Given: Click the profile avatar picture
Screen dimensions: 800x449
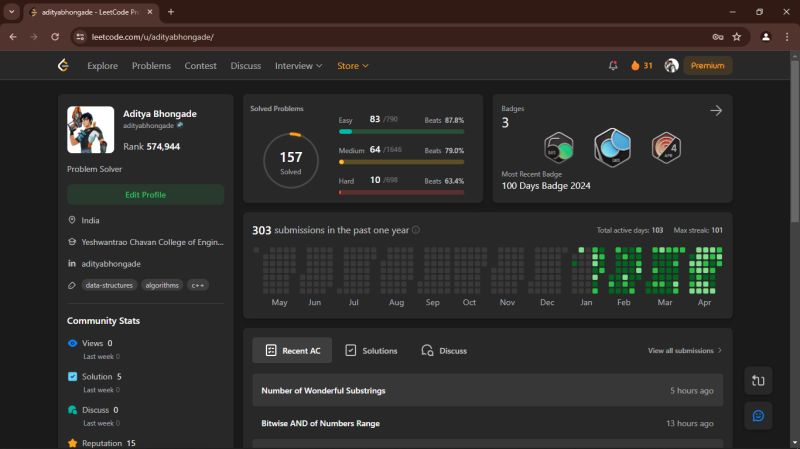Looking at the screenshot, I should pyautogui.click(x=90, y=130).
